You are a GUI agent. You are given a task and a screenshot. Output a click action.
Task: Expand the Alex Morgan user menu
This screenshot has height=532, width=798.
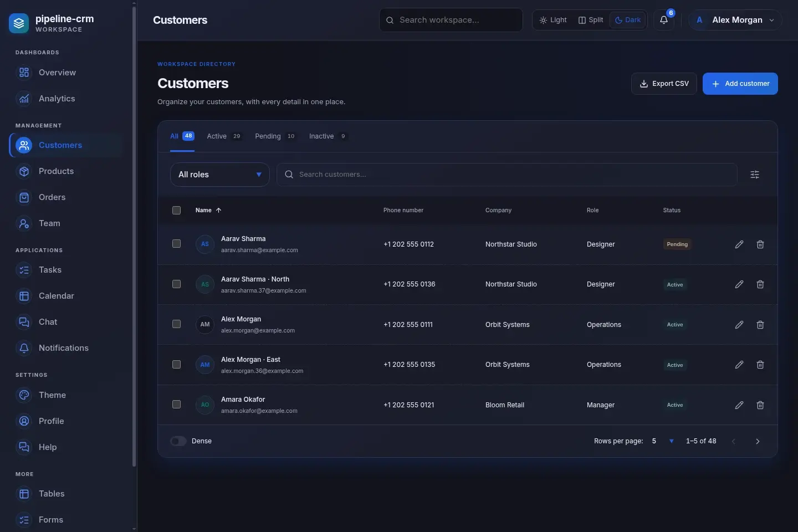[x=735, y=20]
